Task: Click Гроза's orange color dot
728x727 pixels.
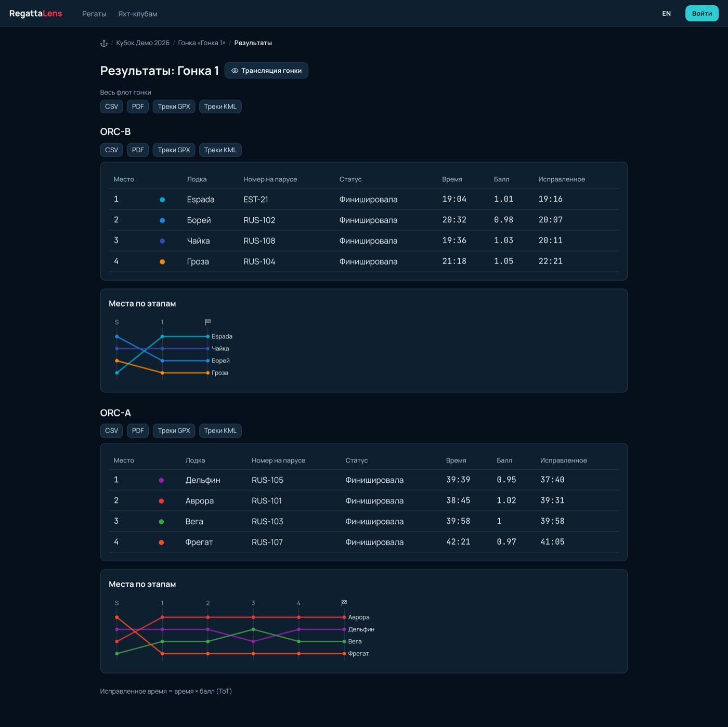Action: (x=162, y=262)
